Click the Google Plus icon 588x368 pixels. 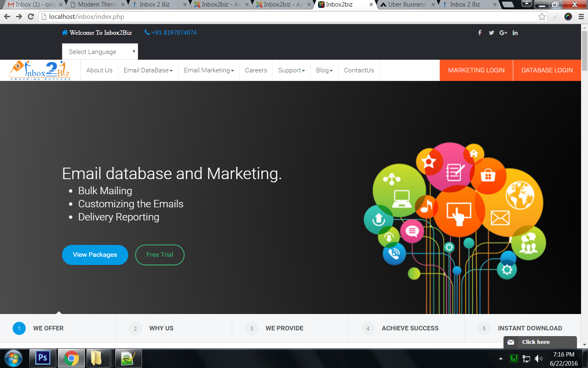[x=503, y=33]
